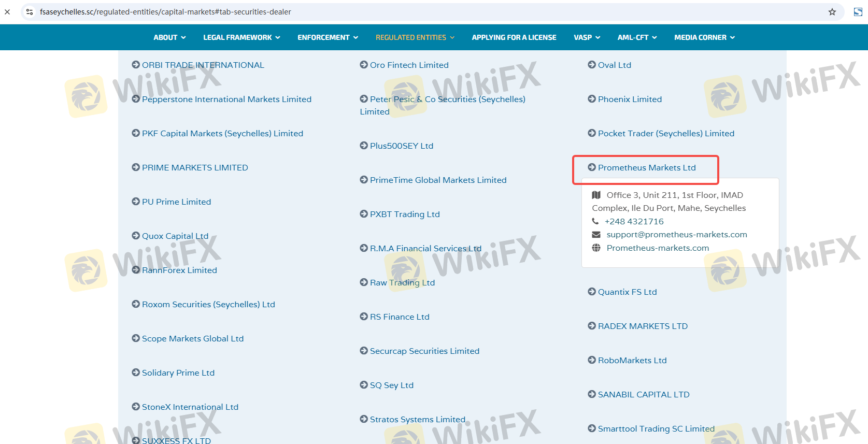Click the phone icon in Prometheus details
868x444 pixels.
coord(595,221)
